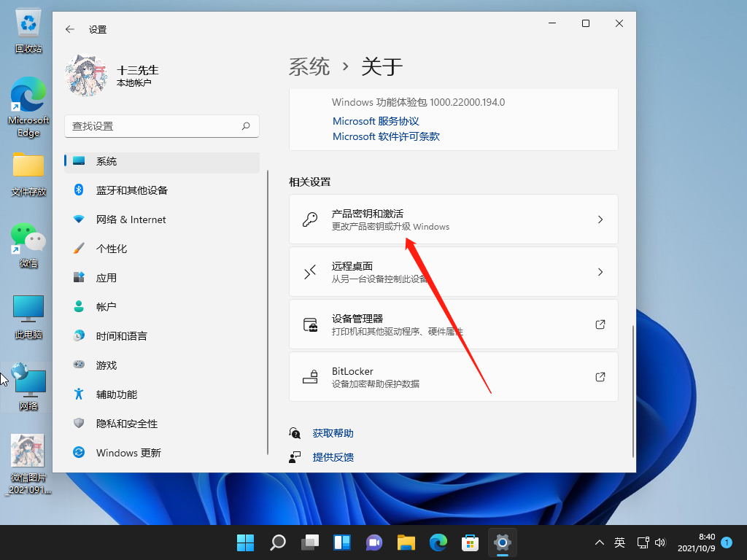
Task: Click the 时间和语言 clock icon
Action: [80, 335]
